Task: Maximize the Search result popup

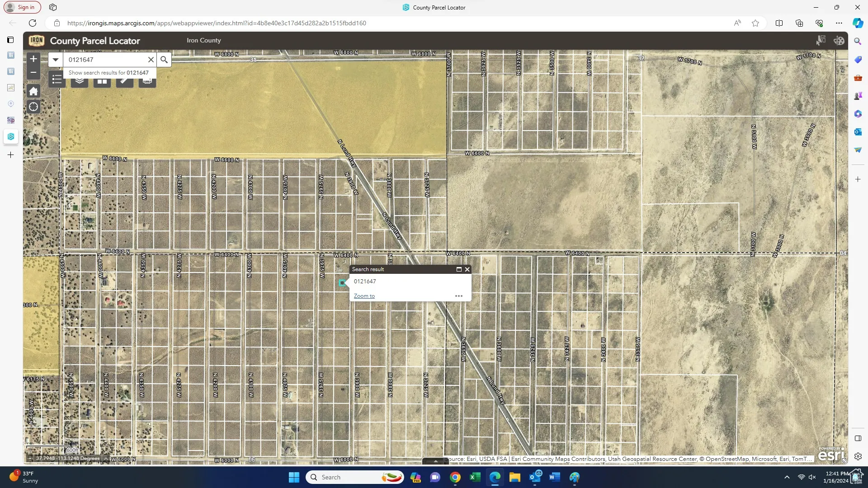Action: point(459,269)
